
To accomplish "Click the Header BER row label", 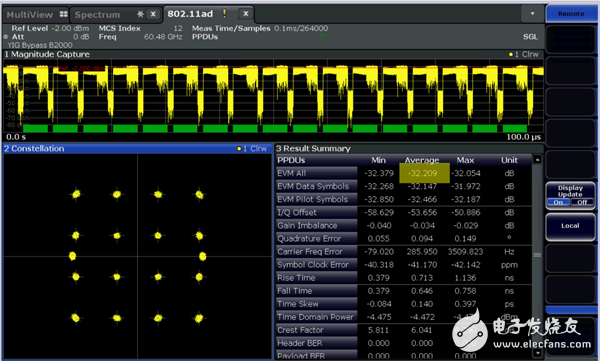I will coord(316,343).
